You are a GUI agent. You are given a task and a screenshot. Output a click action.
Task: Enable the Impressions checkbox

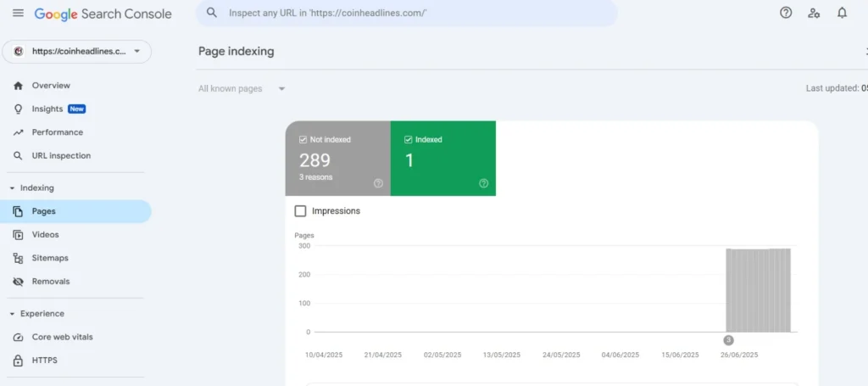point(301,211)
